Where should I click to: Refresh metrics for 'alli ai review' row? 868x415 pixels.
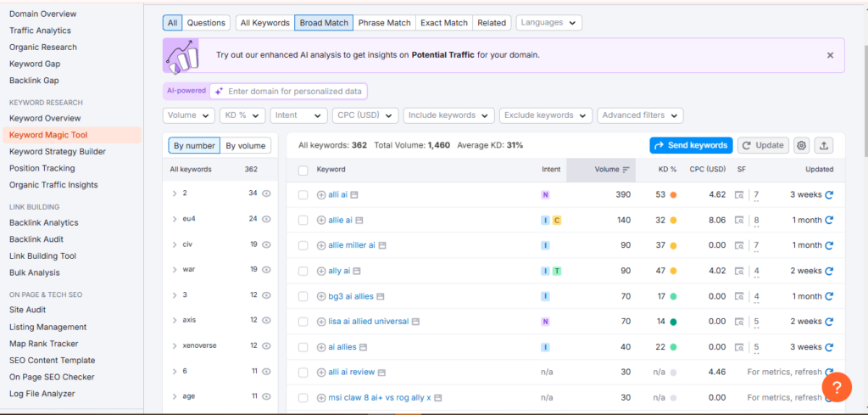[x=829, y=373]
